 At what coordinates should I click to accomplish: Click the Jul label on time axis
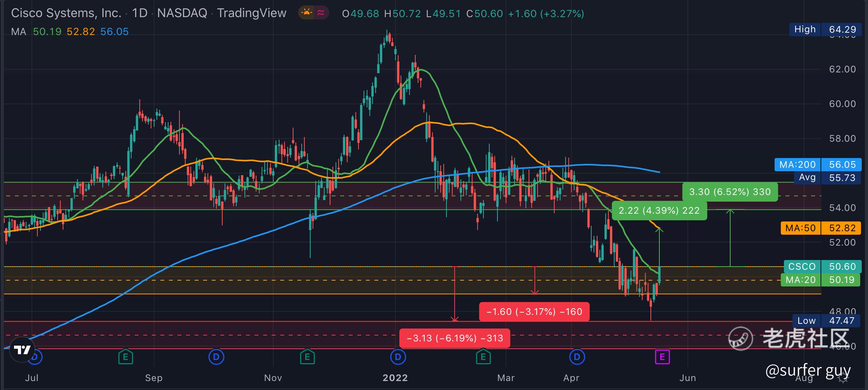point(32,378)
